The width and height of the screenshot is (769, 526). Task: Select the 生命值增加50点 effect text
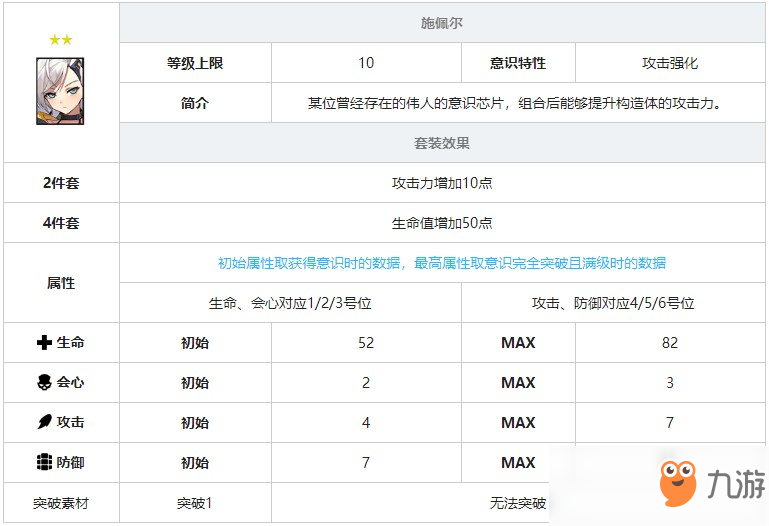click(x=442, y=223)
